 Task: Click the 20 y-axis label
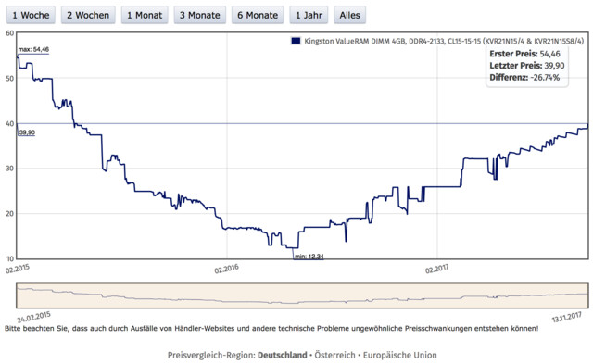coord(9,214)
